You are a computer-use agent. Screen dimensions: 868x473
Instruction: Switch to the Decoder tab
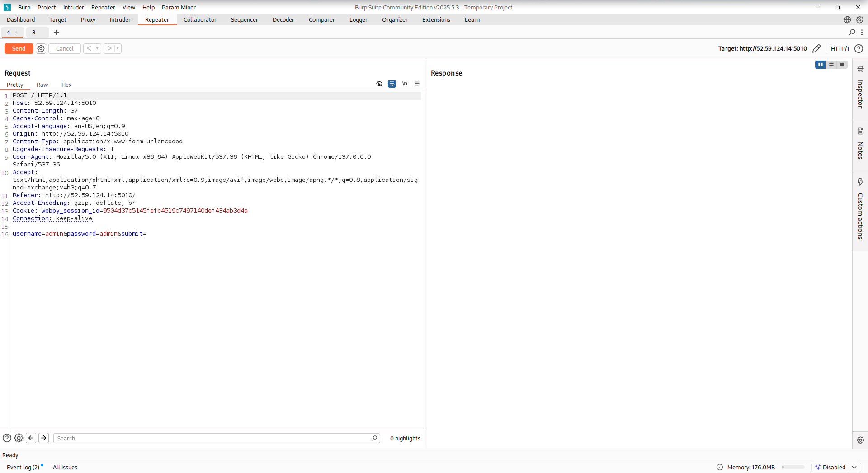coord(283,19)
